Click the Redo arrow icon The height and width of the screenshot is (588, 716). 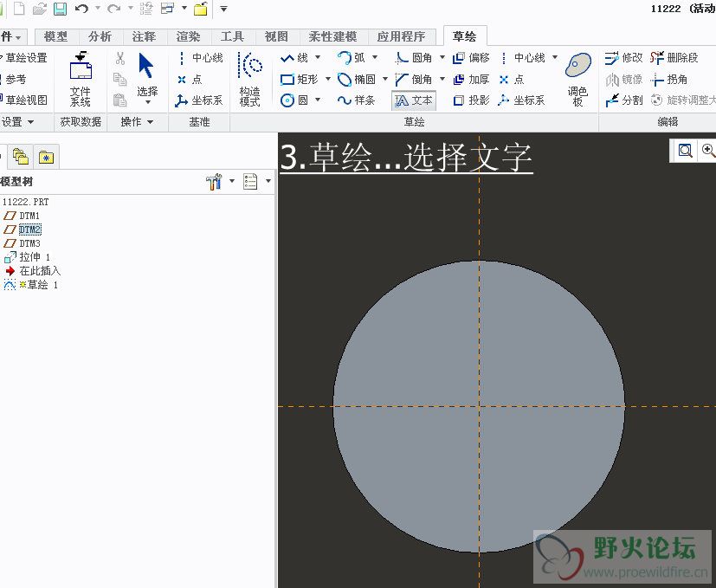click(x=113, y=8)
